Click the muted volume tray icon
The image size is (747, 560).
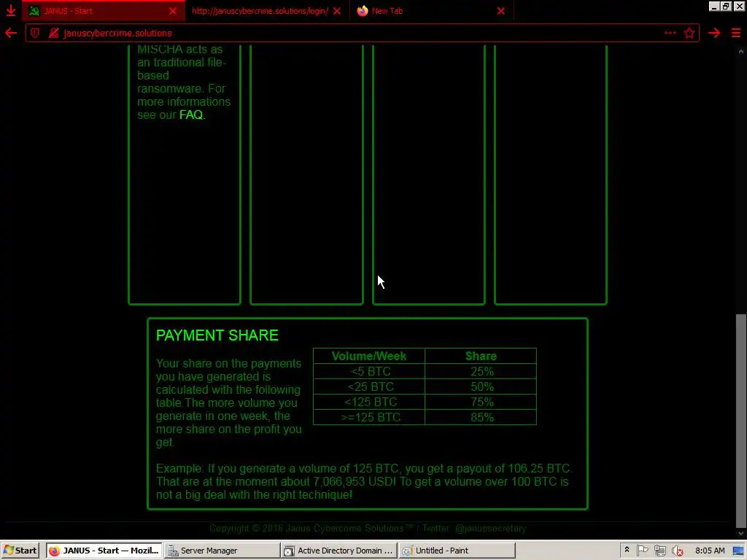[x=677, y=551]
